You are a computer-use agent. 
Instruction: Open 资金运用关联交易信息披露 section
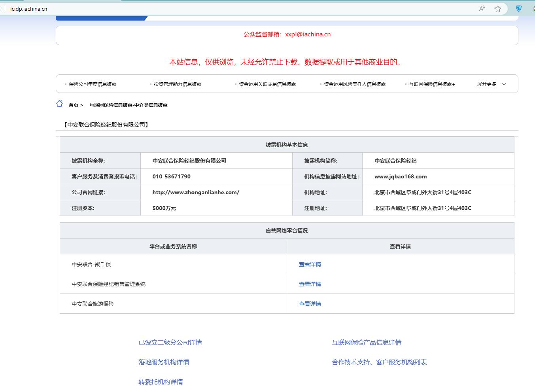tap(267, 84)
